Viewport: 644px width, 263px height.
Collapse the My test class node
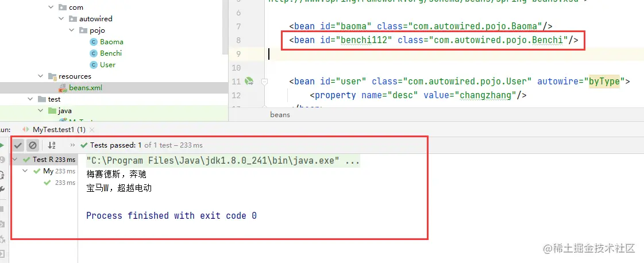point(25,171)
